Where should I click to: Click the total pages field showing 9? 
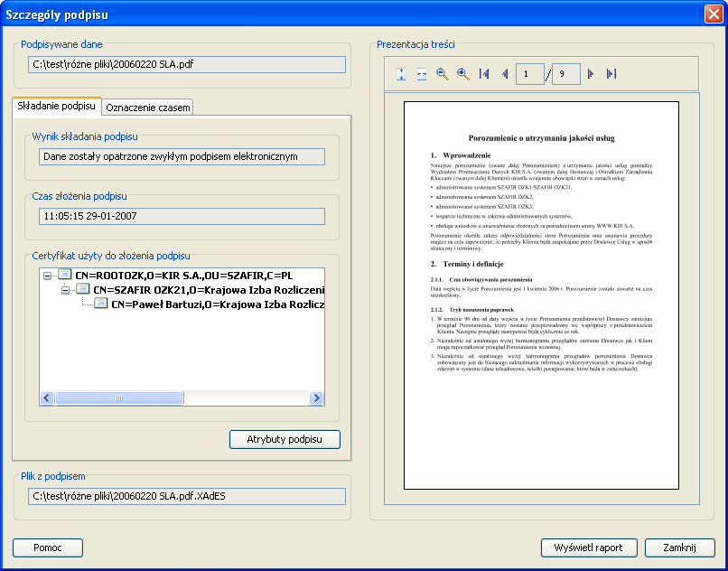click(566, 74)
